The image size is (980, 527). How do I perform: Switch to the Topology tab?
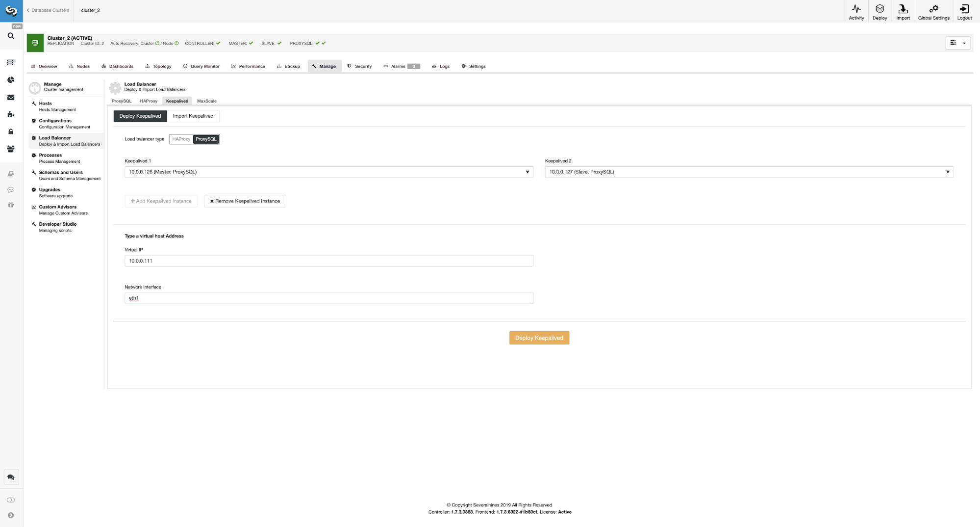(158, 66)
